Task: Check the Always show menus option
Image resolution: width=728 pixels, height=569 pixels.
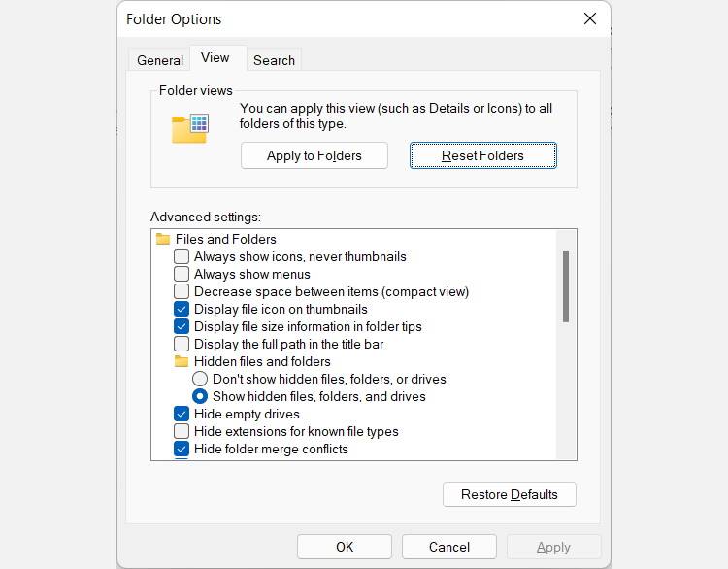Action: click(182, 274)
